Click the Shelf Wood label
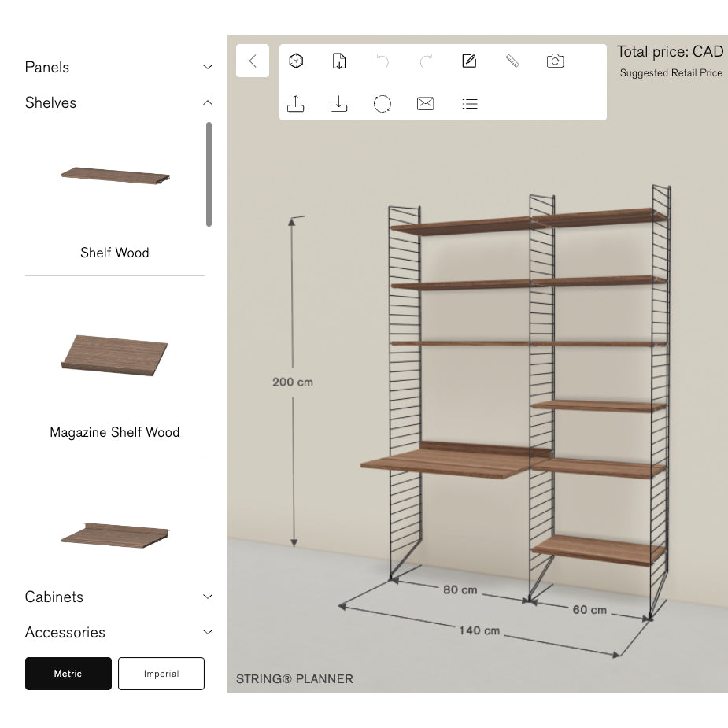 [x=115, y=253]
